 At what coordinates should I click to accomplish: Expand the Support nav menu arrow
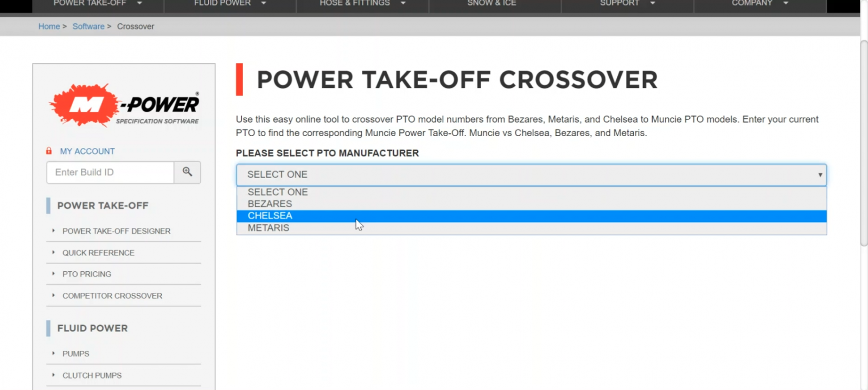(653, 3)
